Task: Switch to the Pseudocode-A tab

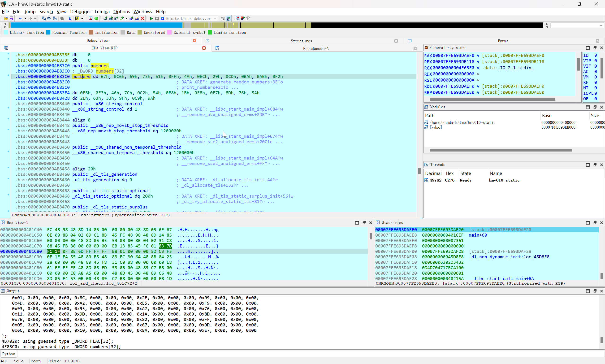Action: [316, 48]
